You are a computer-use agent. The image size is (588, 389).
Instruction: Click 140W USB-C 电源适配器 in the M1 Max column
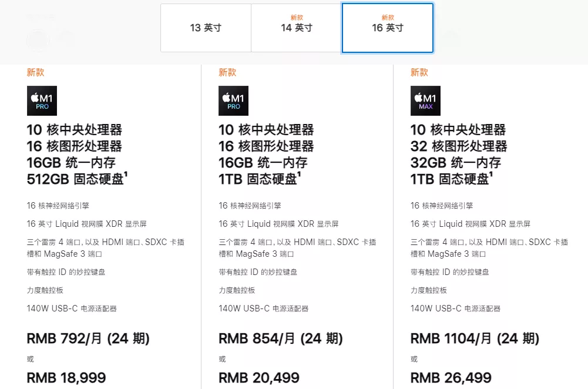pos(455,308)
